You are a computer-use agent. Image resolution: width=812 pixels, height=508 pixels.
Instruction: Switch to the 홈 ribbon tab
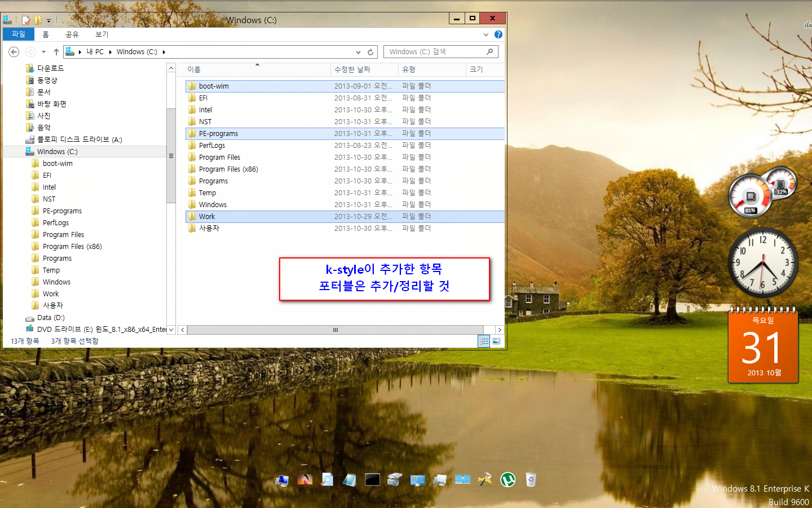coord(46,34)
